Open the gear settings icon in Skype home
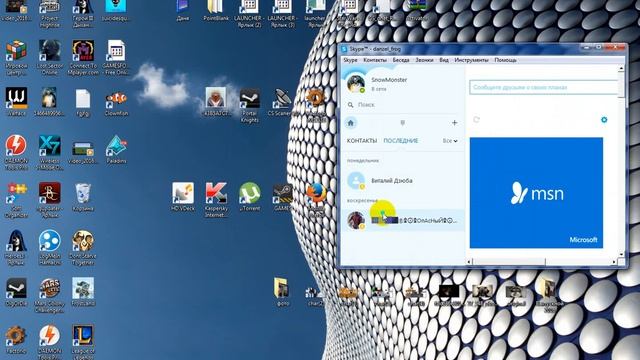Screen dimensions: 640x360 coord(604,120)
